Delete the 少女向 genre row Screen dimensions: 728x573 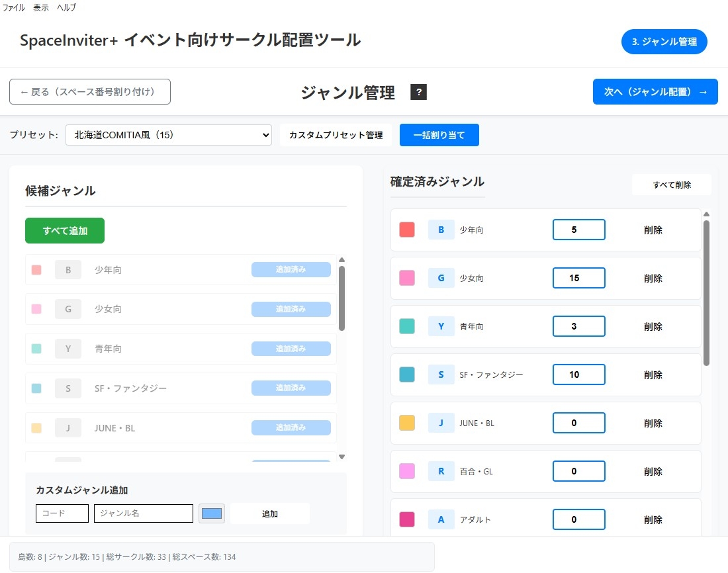pos(653,279)
